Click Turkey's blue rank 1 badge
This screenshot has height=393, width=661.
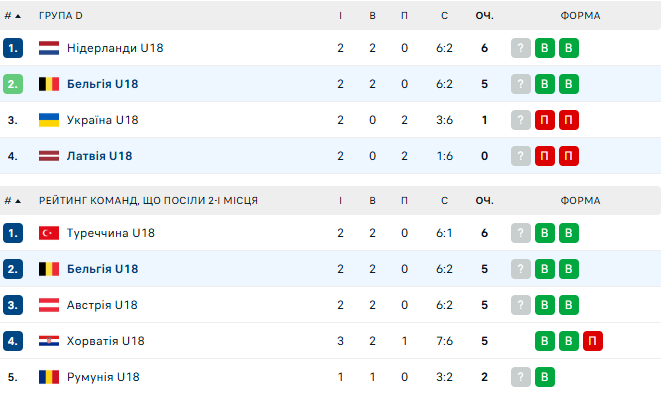coord(13,233)
